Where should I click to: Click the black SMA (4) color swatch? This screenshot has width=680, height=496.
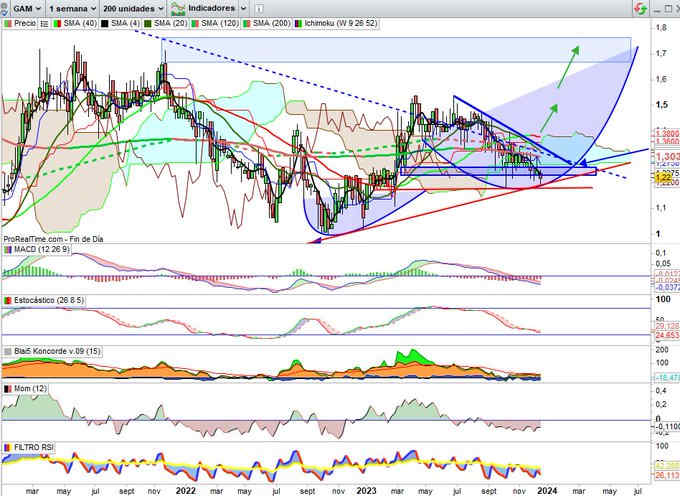(105, 24)
